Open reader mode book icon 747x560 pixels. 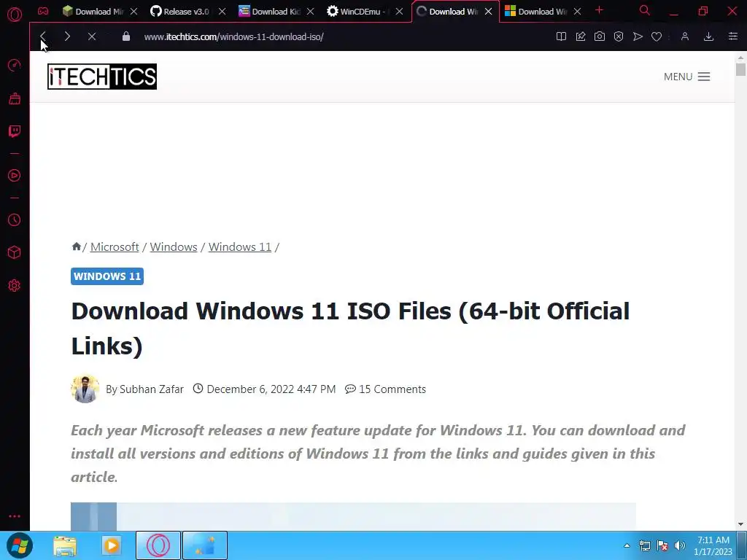561,36
